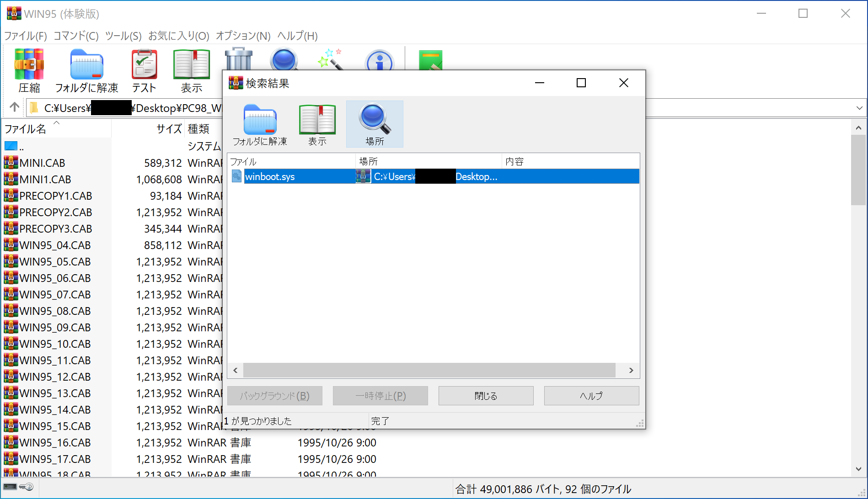Select the parent folder ".." row
The image size is (868, 499).
coord(112,146)
